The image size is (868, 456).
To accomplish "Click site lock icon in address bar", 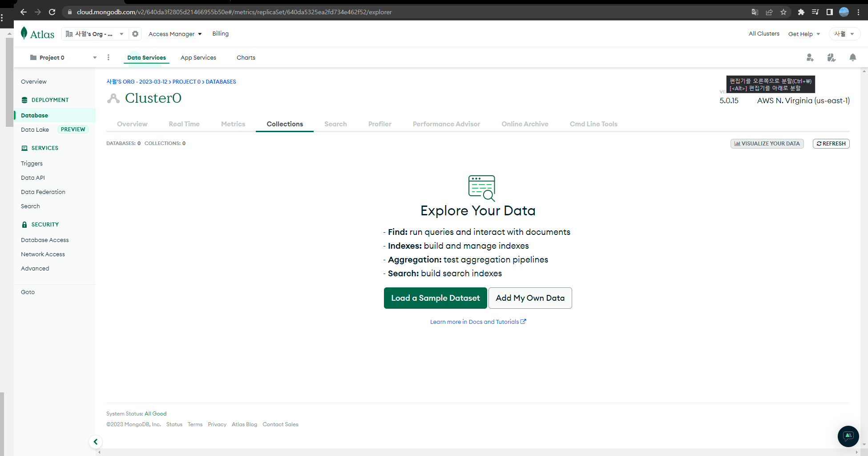I will (70, 12).
